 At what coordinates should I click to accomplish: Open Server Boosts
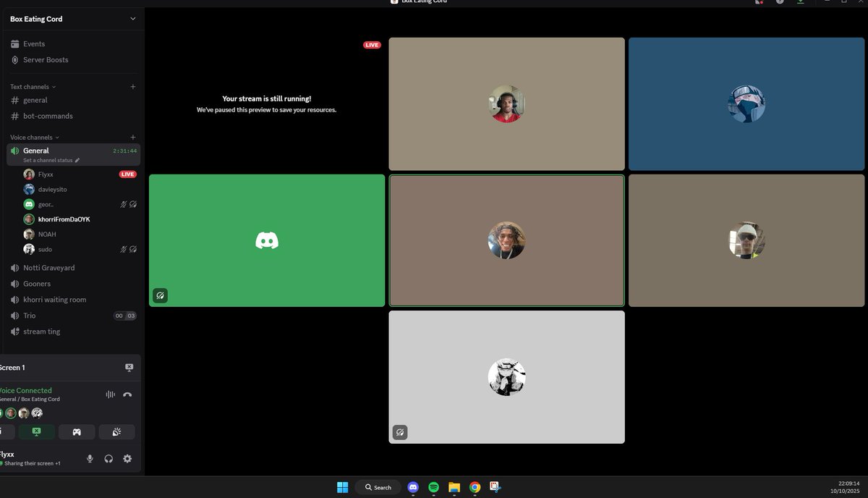click(x=72, y=60)
